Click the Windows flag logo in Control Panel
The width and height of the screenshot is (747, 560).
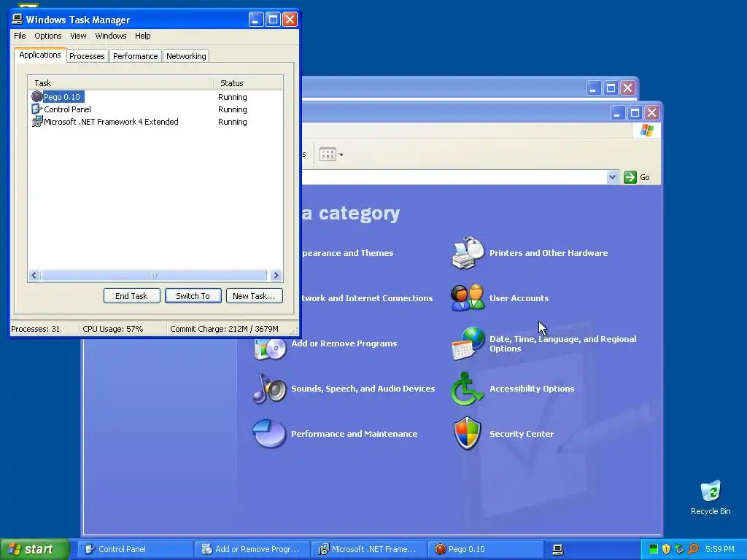click(x=647, y=130)
